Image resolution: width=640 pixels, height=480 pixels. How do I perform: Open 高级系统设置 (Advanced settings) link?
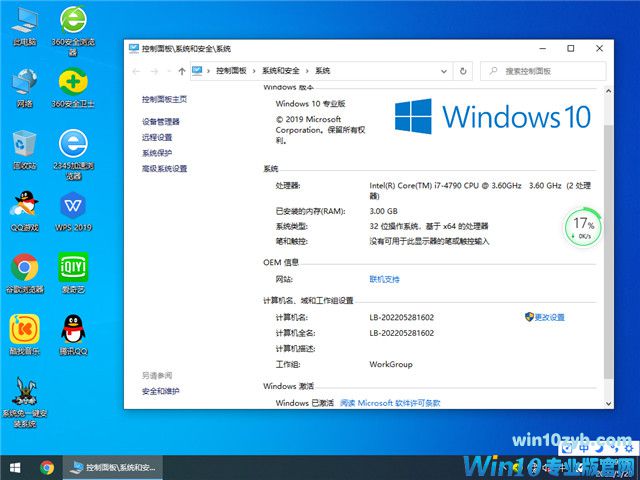click(x=164, y=169)
